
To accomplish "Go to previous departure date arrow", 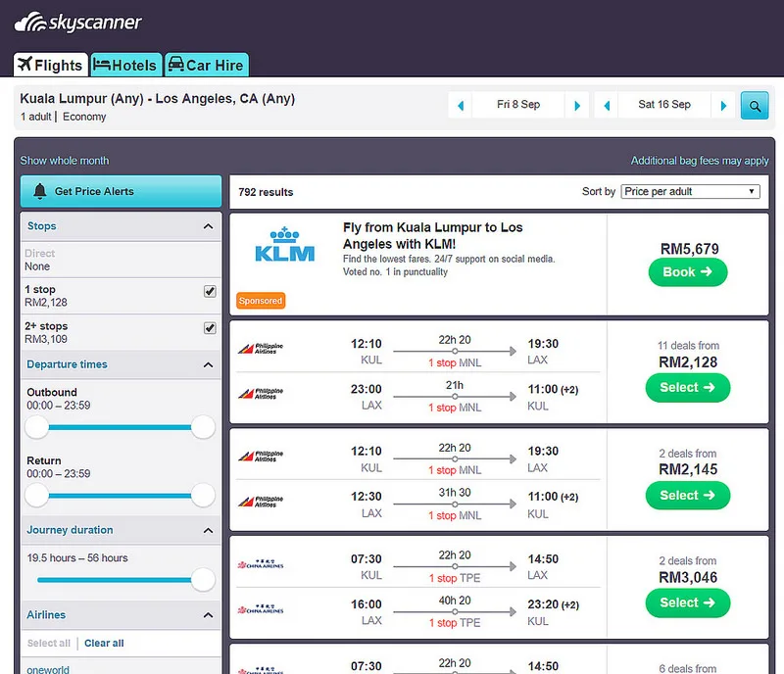I will 461,105.
